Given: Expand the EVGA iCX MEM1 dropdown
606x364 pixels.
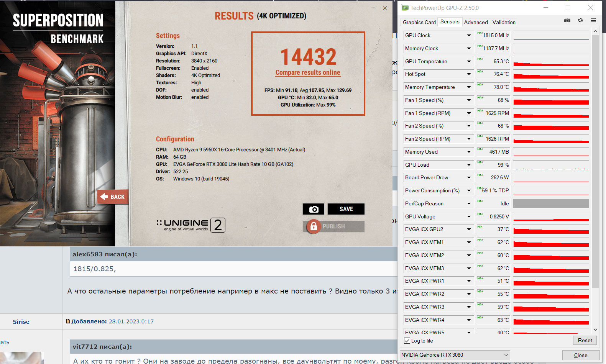Looking at the screenshot, I should pos(469,242).
